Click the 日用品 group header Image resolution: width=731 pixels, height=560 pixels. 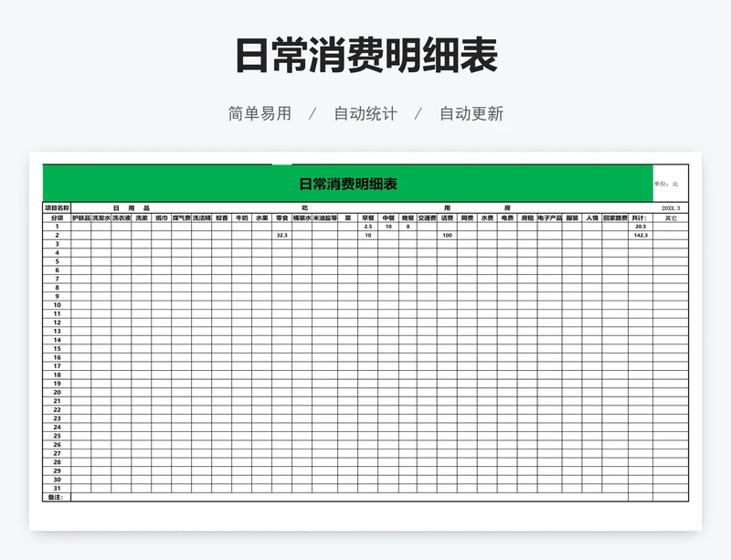pyautogui.click(x=132, y=208)
